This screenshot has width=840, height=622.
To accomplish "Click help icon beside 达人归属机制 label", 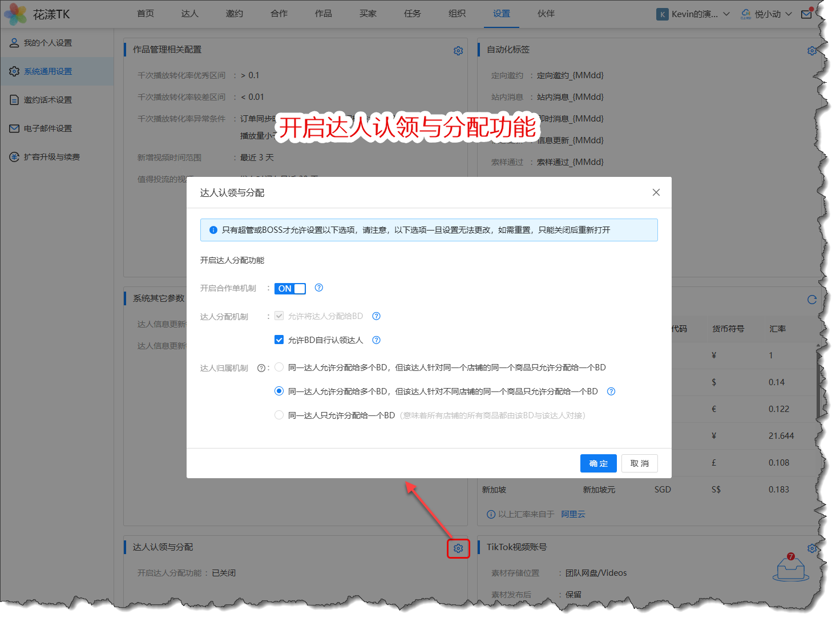I will click(x=261, y=368).
